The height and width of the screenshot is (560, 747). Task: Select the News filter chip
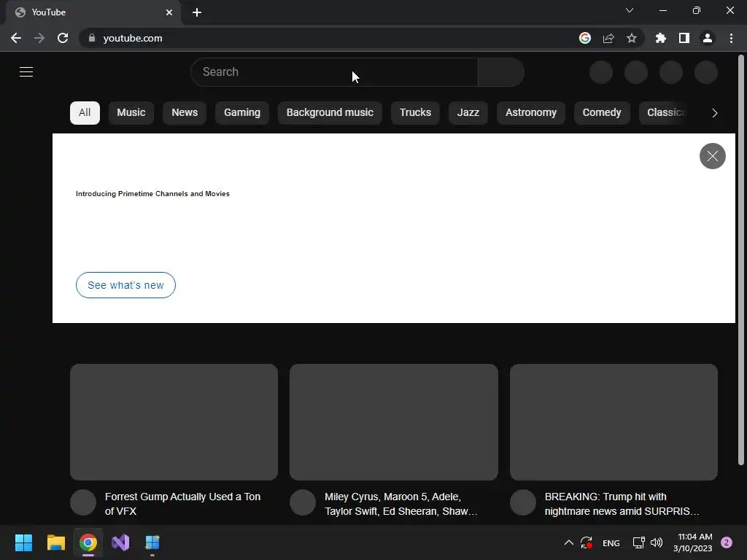point(185,113)
